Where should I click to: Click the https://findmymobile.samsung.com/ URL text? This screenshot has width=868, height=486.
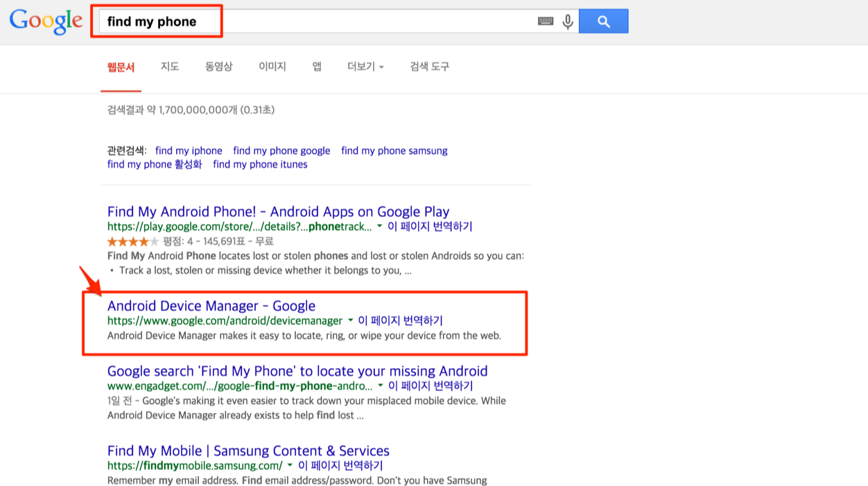(195, 466)
